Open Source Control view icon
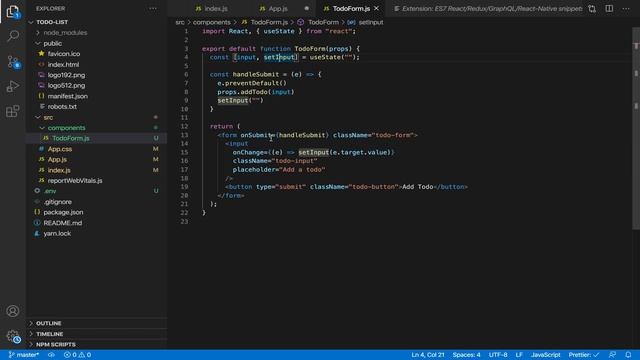The height and width of the screenshot is (360, 640). coord(13,62)
